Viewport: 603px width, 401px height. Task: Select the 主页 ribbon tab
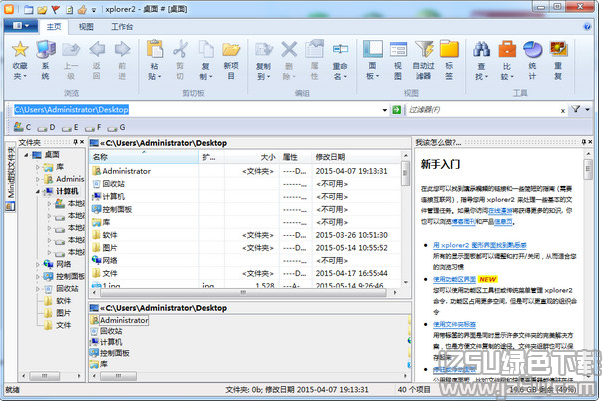pyautogui.click(x=54, y=27)
